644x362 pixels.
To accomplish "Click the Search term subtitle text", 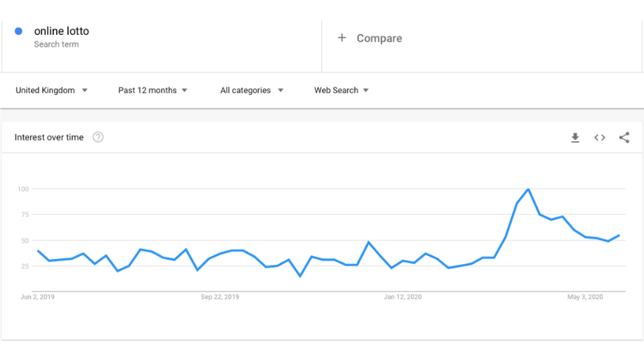I will point(56,44).
